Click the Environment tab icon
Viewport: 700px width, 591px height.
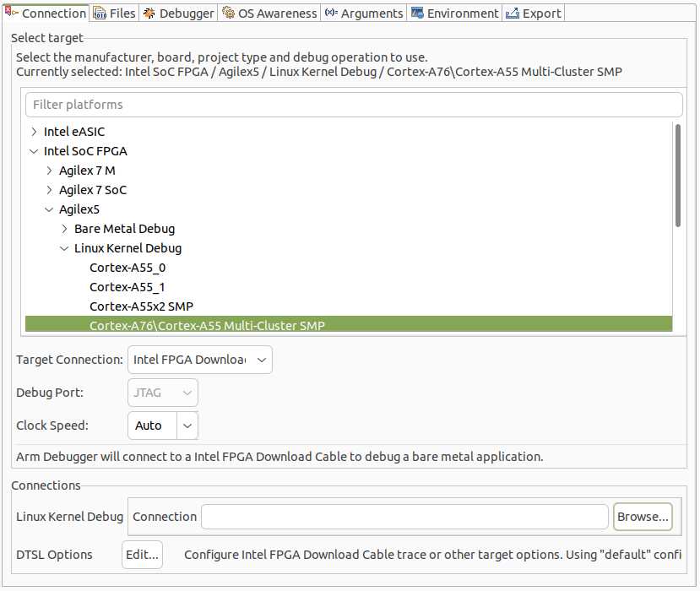click(x=417, y=14)
